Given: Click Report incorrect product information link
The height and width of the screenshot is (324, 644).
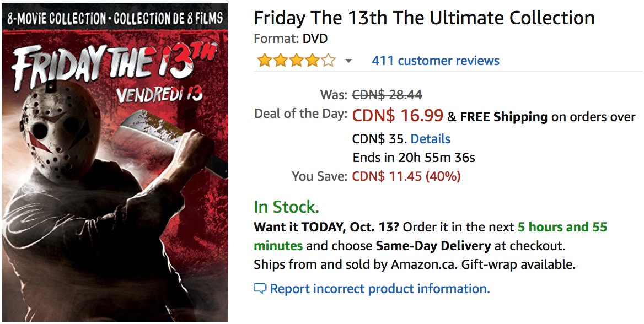Looking at the screenshot, I should (x=380, y=289).
